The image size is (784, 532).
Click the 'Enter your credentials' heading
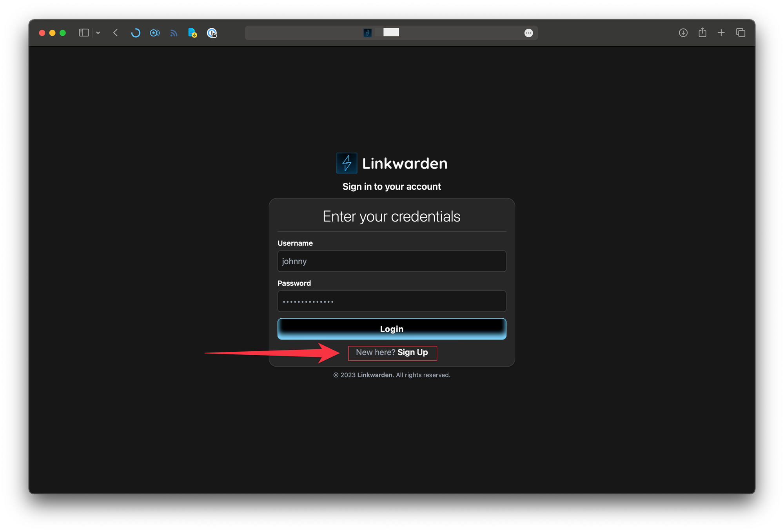(x=391, y=216)
